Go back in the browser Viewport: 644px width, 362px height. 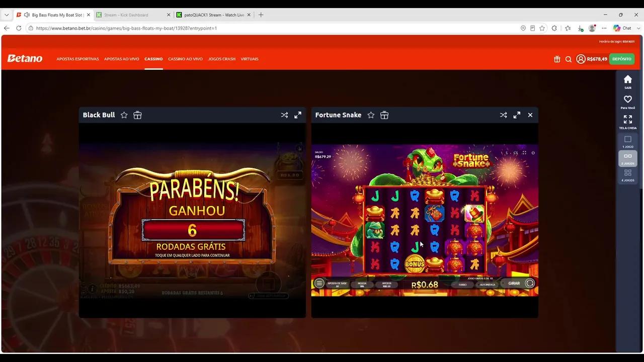tap(7, 28)
